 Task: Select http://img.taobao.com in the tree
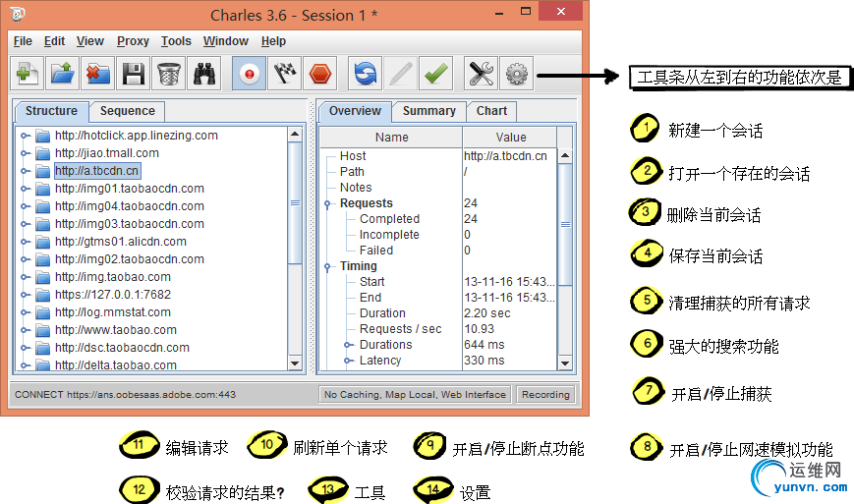click(113, 277)
